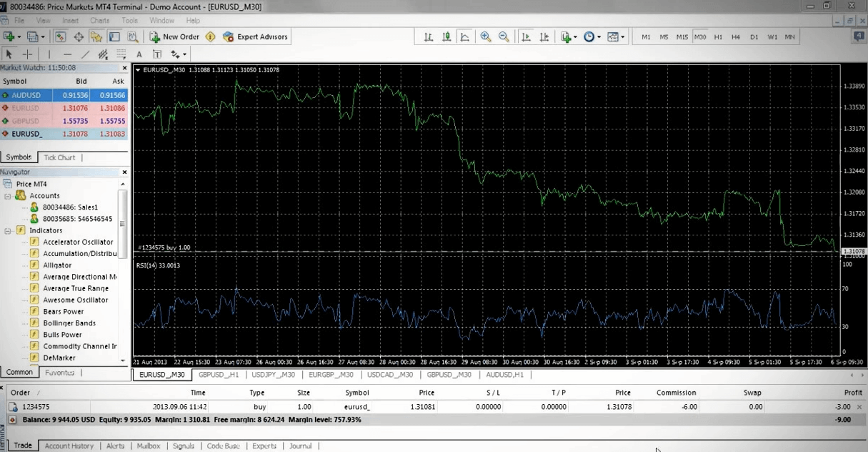Image resolution: width=868 pixels, height=452 pixels.
Task: Select the Crosshair tool
Action: 27,54
